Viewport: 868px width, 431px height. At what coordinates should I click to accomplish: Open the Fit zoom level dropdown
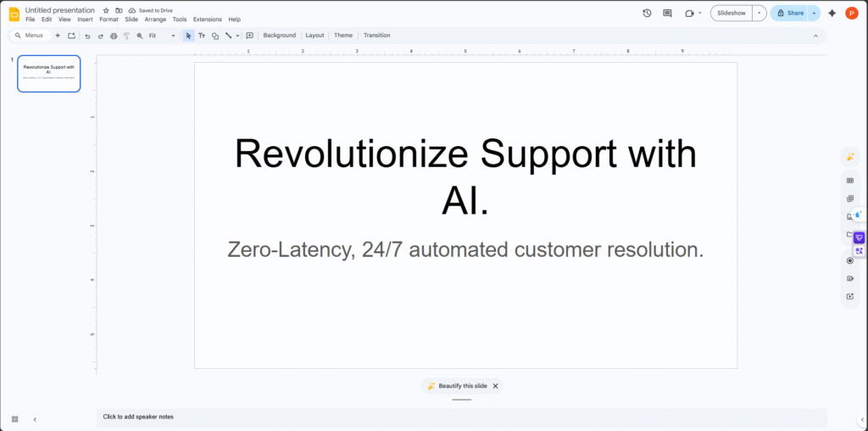(x=162, y=36)
